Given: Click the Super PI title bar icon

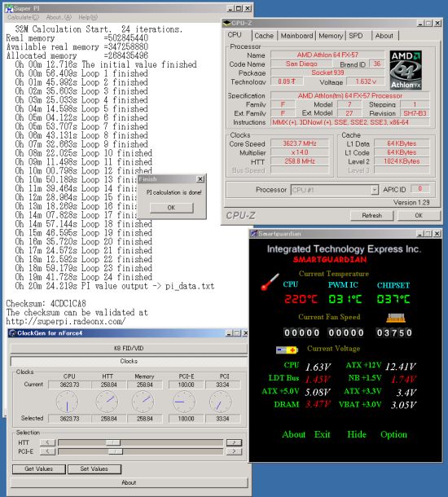Looking at the screenshot, I should 9,9.
